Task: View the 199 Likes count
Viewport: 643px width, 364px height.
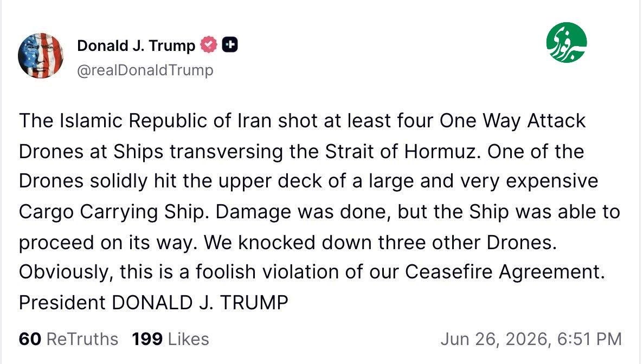Action: [x=171, y=339]
